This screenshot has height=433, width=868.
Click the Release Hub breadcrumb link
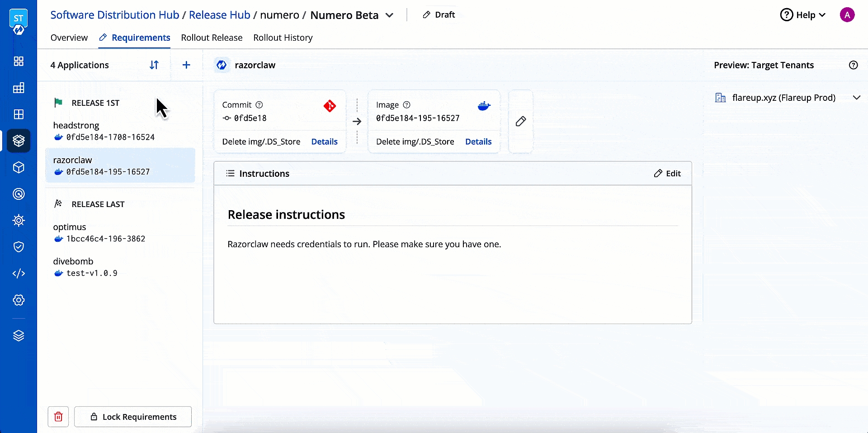pyautogui.click(x=219, y=15)
